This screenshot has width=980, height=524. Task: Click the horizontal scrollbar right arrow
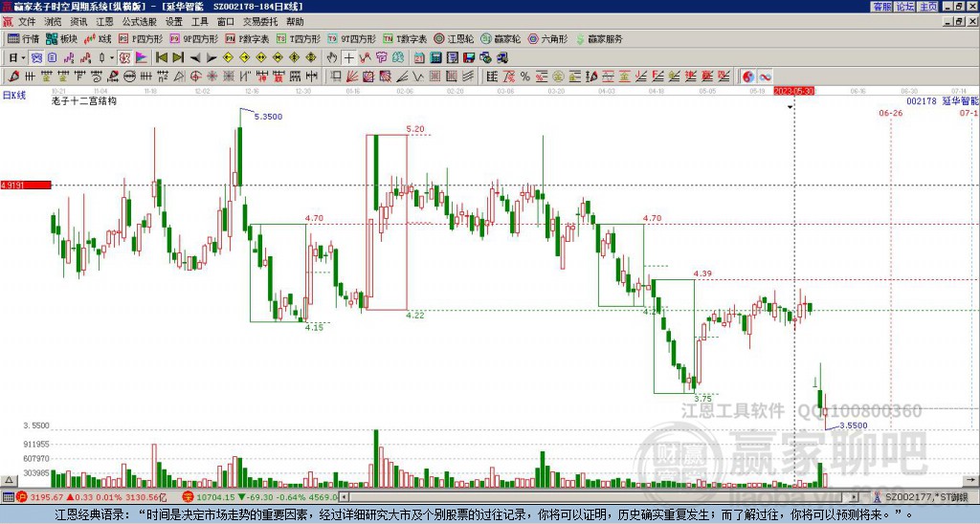tap(854, 497)
